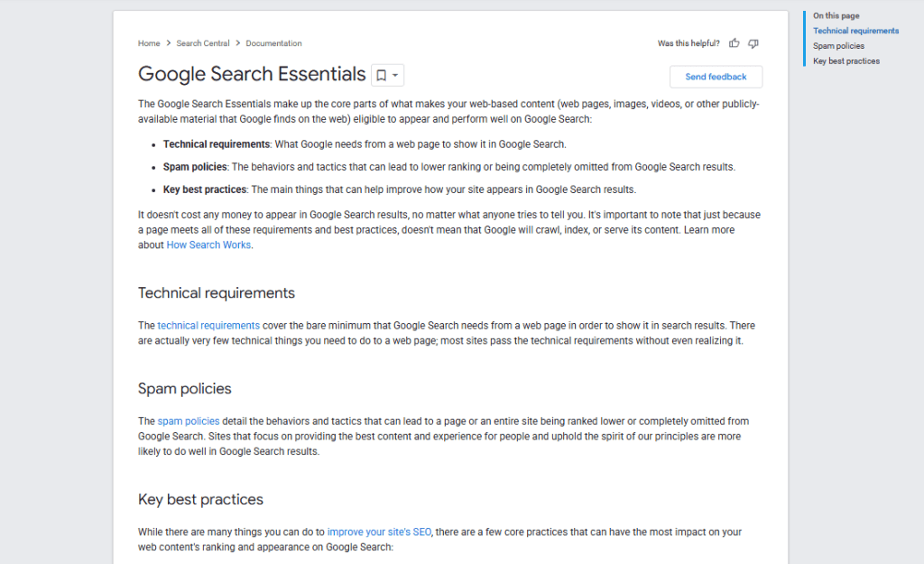The width and height of the screenshot is (924, 564).
Task: Jump to Technical requirements in page sidebar
Action: click(855, 31)
